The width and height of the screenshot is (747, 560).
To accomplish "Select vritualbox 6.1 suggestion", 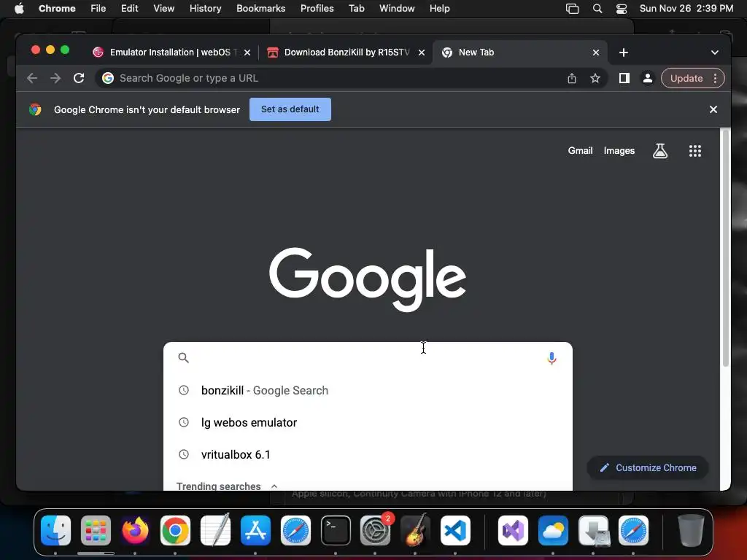I will click(368, 454).
